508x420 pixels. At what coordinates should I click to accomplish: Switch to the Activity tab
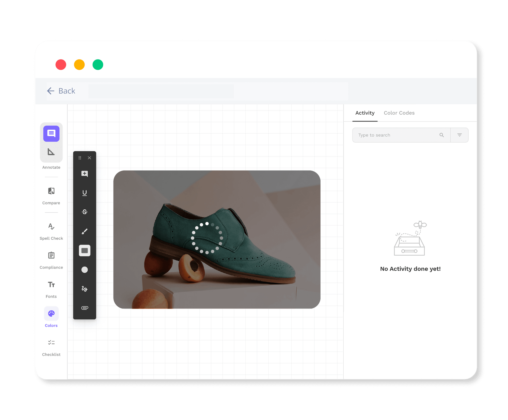pyautogui.click(x=365, y=113)
